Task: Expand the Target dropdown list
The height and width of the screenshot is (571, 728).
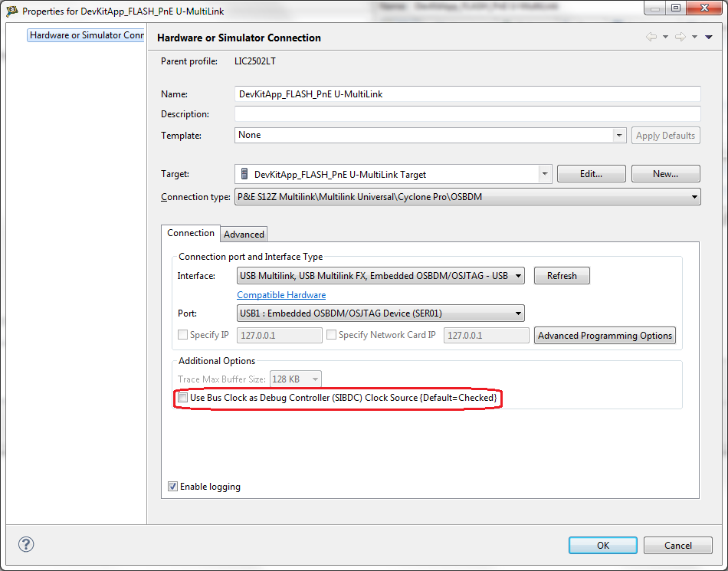Action: pos(545,174)
